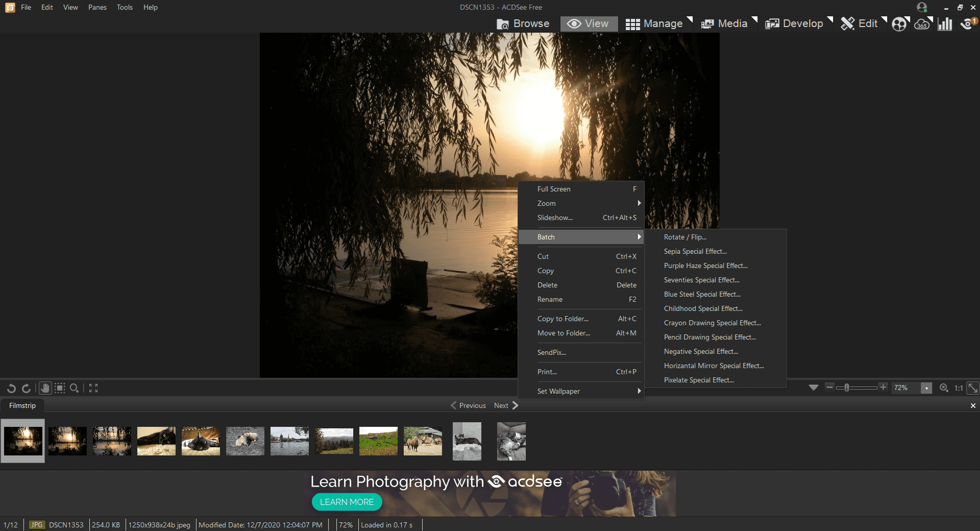
Task: Rotate the image left (counter-clockwise)
Action: tap(11, 389)
